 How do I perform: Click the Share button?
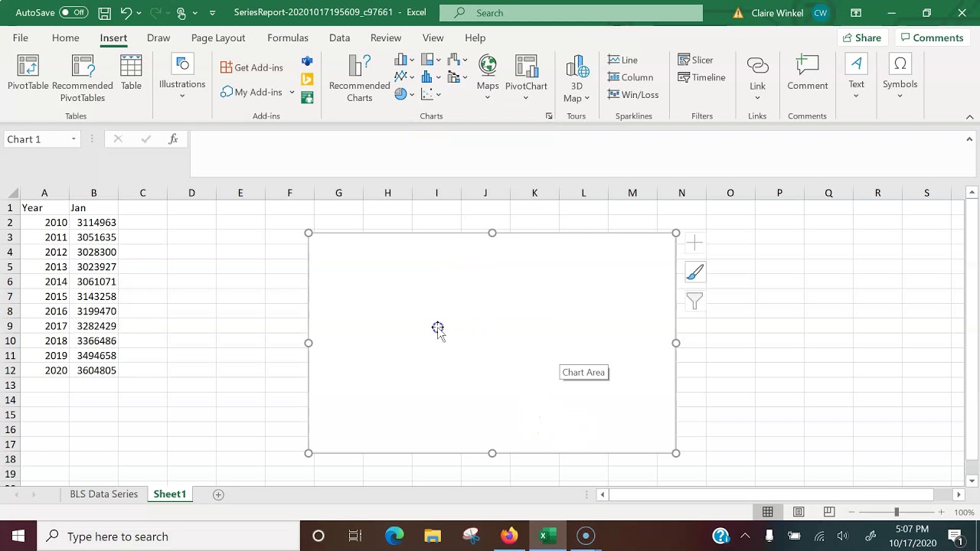point(861,37)
